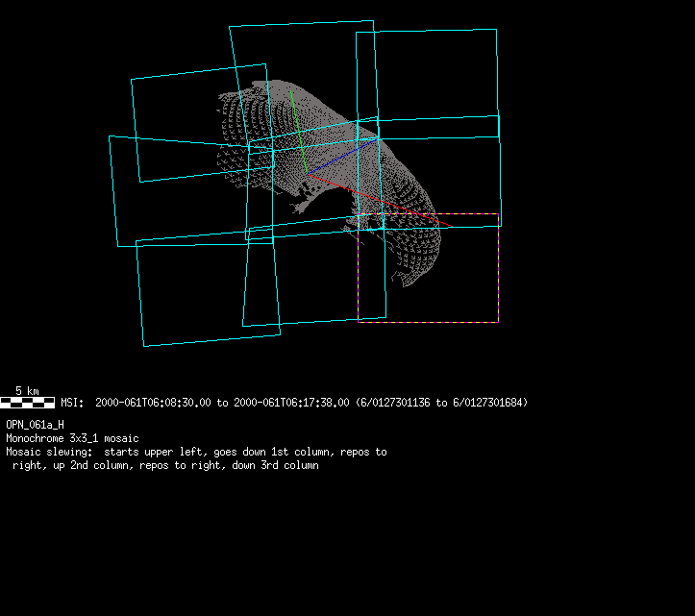Click the '5 km' scale label
695x616 pixels.
28,391
